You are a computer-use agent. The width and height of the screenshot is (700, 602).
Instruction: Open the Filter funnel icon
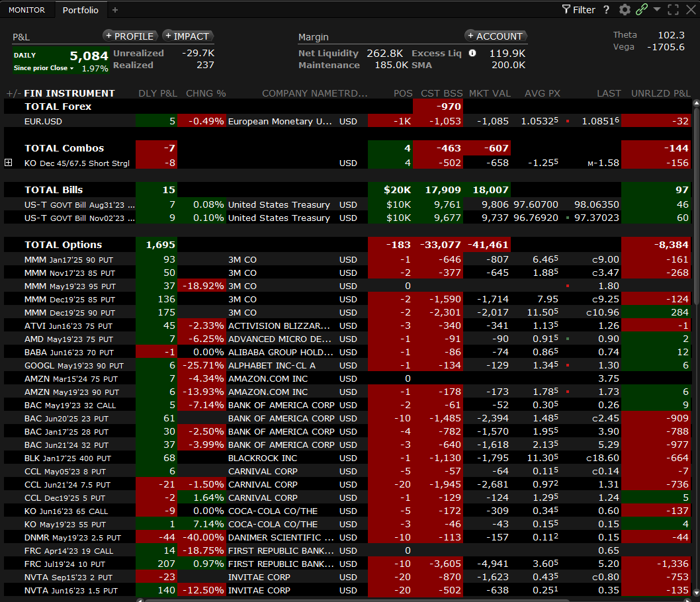pos(566,9)
